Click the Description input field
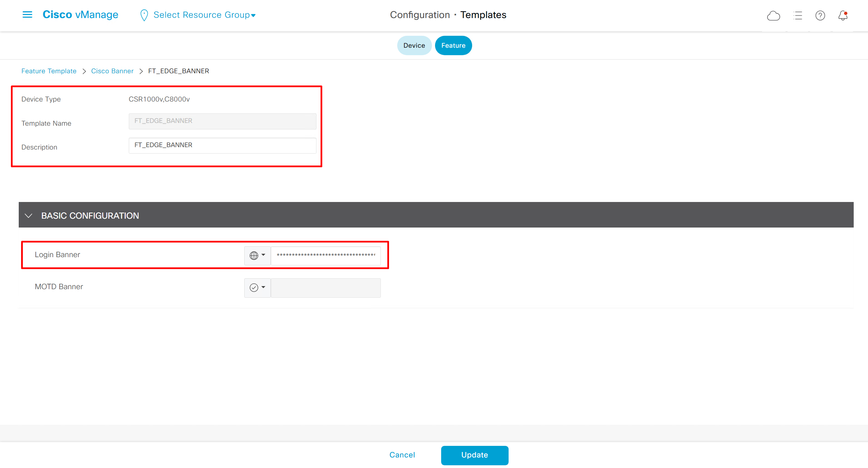The width and height of the screenshot is (868, 468). click(222, 145)
